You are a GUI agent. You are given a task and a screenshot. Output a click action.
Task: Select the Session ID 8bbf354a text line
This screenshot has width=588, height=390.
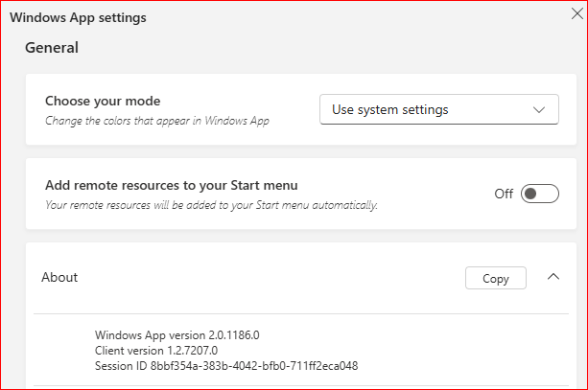click(x=226, y=366)
